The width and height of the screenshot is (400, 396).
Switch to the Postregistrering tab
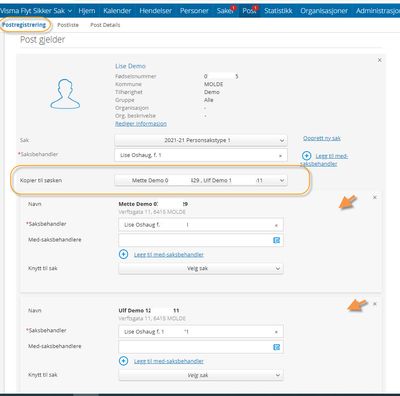click(x=24, y=25)
